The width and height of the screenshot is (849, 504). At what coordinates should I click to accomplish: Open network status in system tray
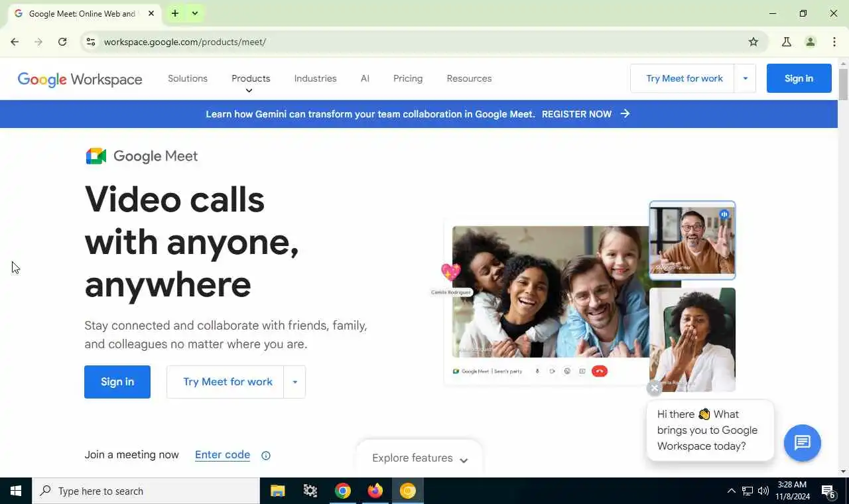point(748,491)
